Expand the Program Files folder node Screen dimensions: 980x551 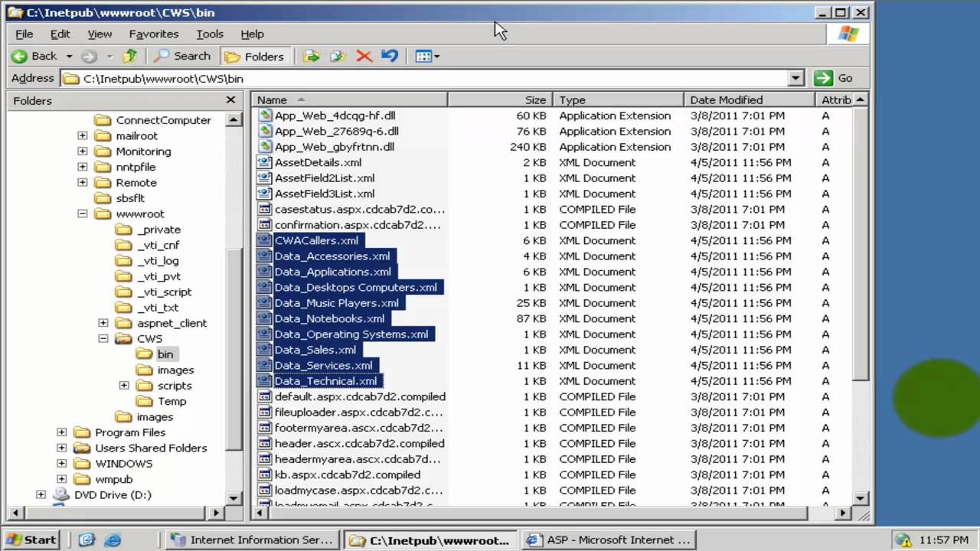coord(62,432)
